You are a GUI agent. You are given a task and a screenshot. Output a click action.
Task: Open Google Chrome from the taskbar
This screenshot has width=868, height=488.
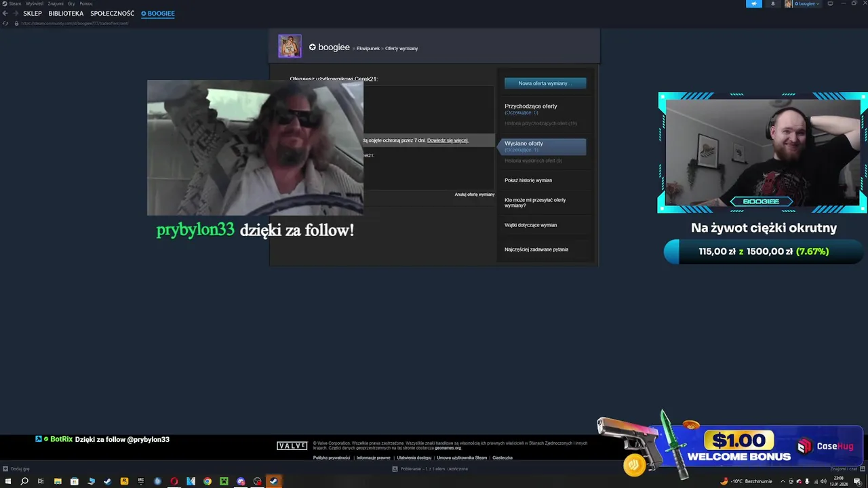(x=208, y=481)
